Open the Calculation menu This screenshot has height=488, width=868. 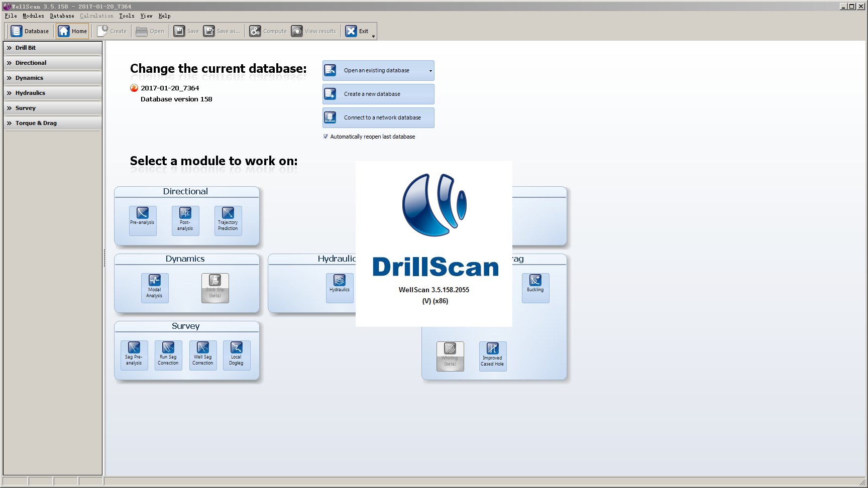96,16
